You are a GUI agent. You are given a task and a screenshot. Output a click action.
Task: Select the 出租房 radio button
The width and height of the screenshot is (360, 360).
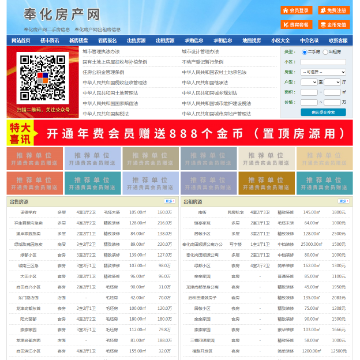click(326, 52)
